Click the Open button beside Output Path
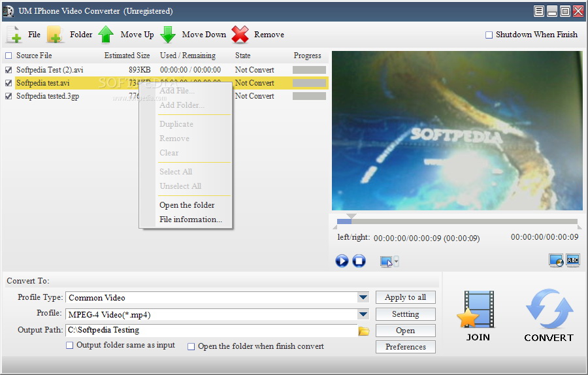The image size is (588, 375). point(405,331)
